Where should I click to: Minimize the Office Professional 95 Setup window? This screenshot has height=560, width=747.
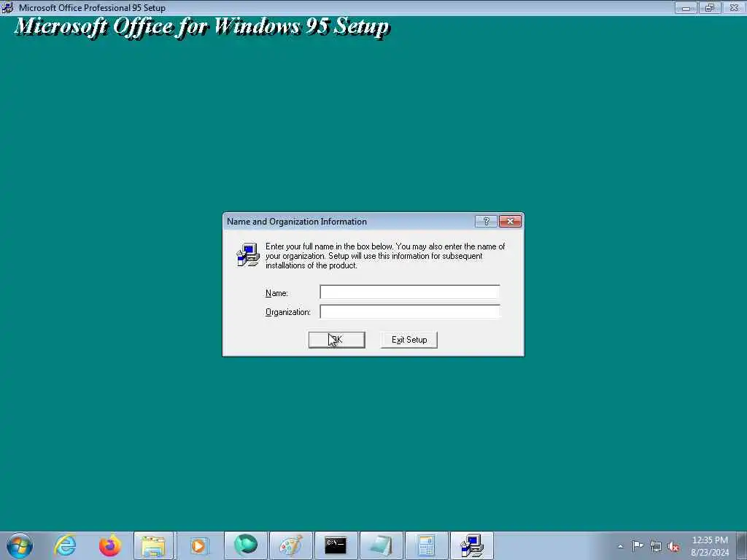686,8
